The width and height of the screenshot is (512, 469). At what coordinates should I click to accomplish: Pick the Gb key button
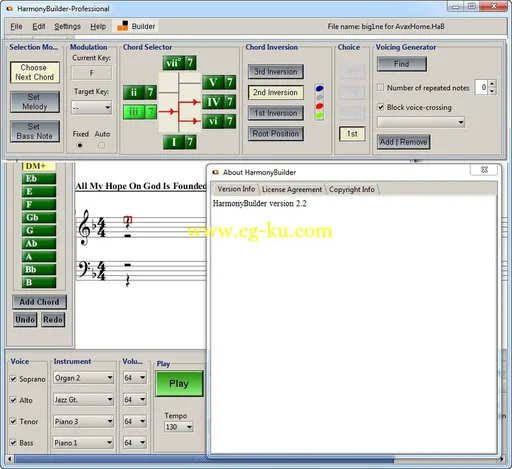click(x=39, y=218)
